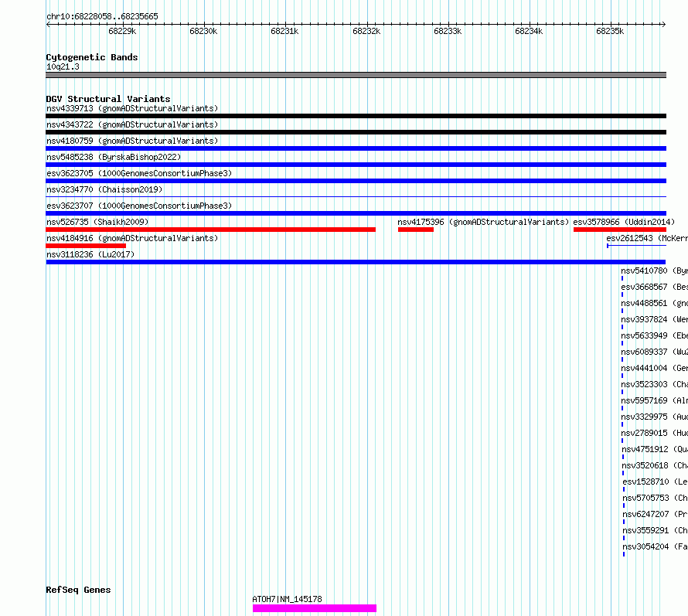This screenshot has height=616, width=688.
Task: Select the RefSeq Genes track heading
Action: [x=78, y=590]
